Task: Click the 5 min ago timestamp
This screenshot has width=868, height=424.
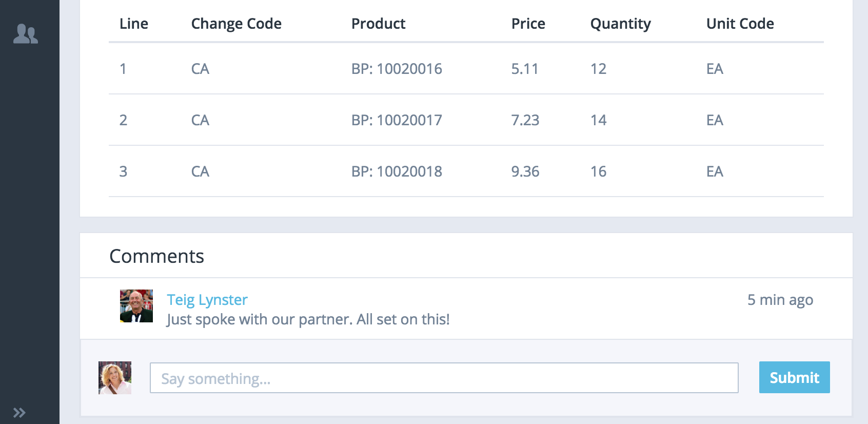Action: click(780, 299)
